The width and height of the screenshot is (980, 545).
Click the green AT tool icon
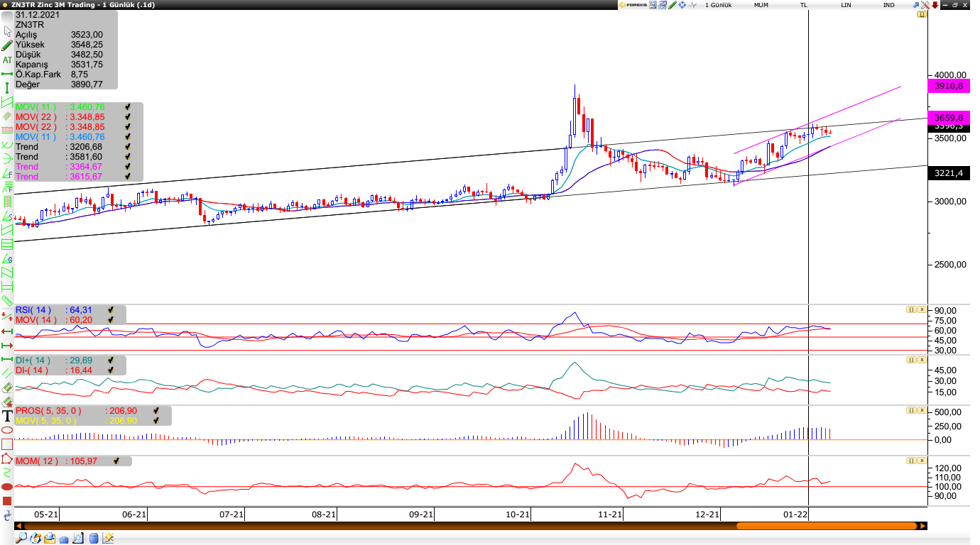tap(7, 60)
